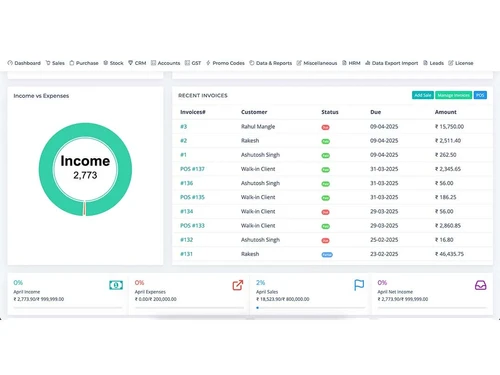The width and height of the screenshot is (500, 375).
Task: Click status badge on POS #135 row
Action: (x=325, y=198)
